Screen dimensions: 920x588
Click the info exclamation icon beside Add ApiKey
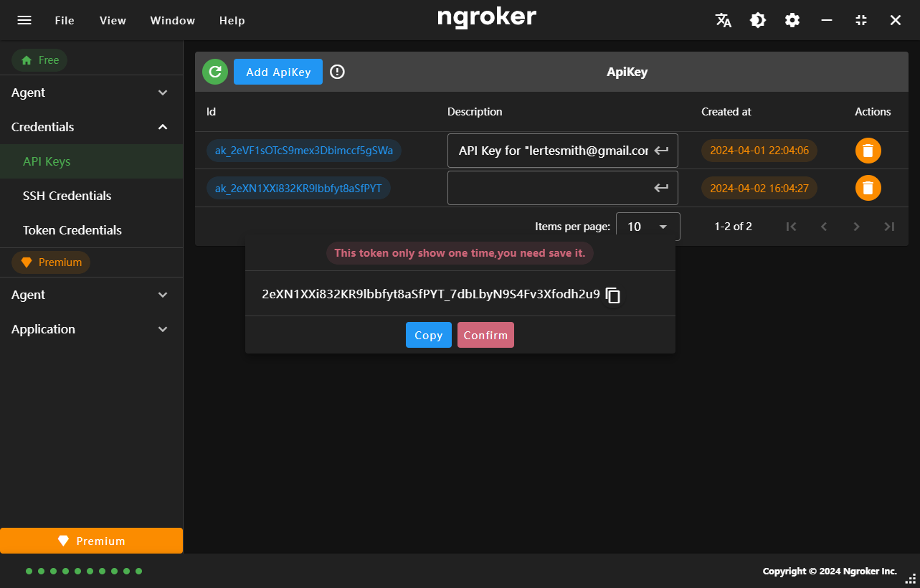point(337,72)
